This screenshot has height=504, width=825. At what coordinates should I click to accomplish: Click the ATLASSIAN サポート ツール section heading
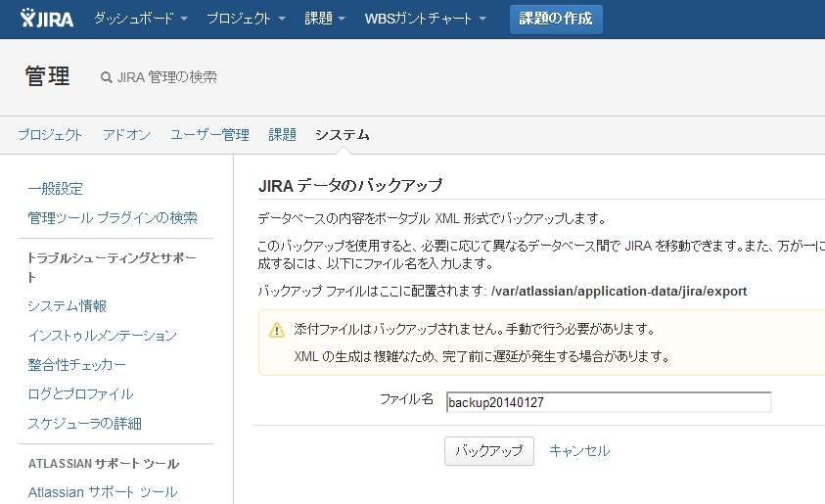[103, 464]
